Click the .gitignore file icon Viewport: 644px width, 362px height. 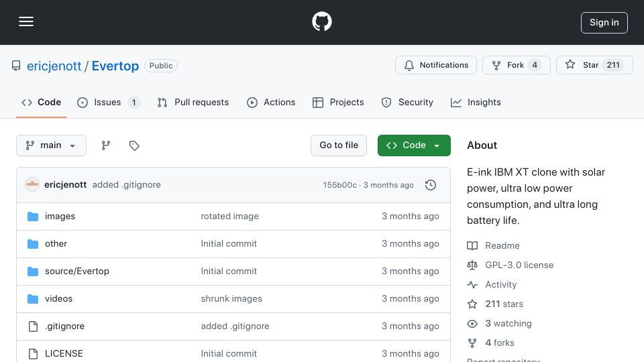click(33, 326)
